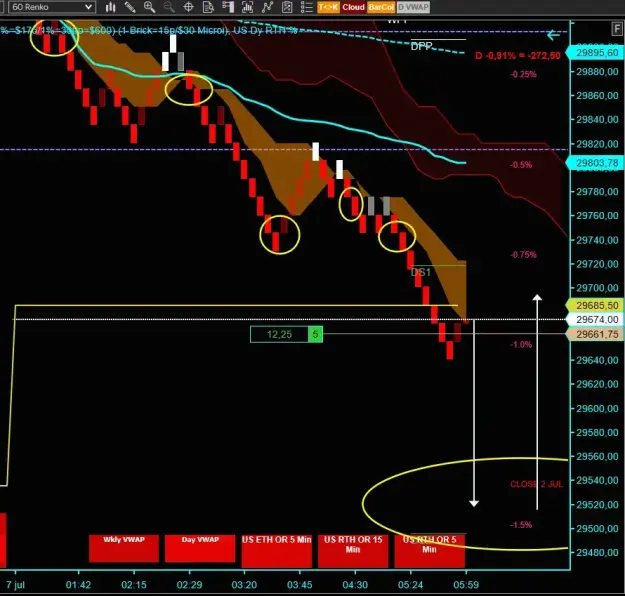Click the blue left arrow near price axis
625x596 pixels.
pyautogui.click(x=553, y=35)
